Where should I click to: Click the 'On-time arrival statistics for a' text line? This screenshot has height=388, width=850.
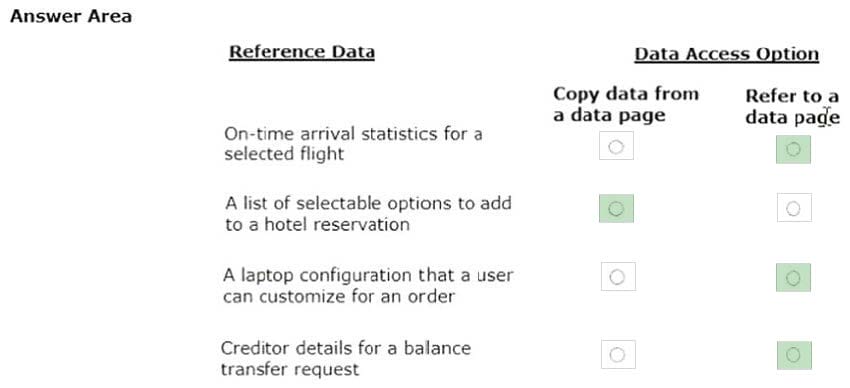[353, 133]
